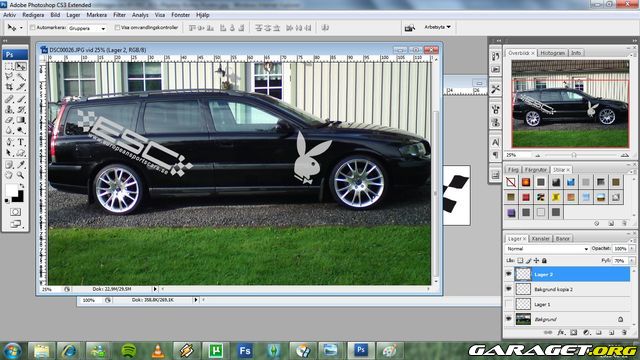This screenshot has height=360, width=640.
Task: Enable Visa omvandlingskontroller checkbox
Action: click(x=117, y=28)
